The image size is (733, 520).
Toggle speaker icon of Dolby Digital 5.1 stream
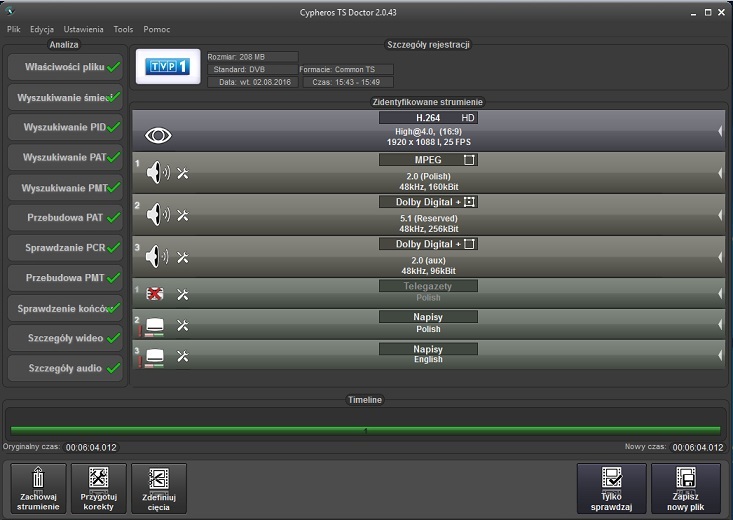pos(158,215)
